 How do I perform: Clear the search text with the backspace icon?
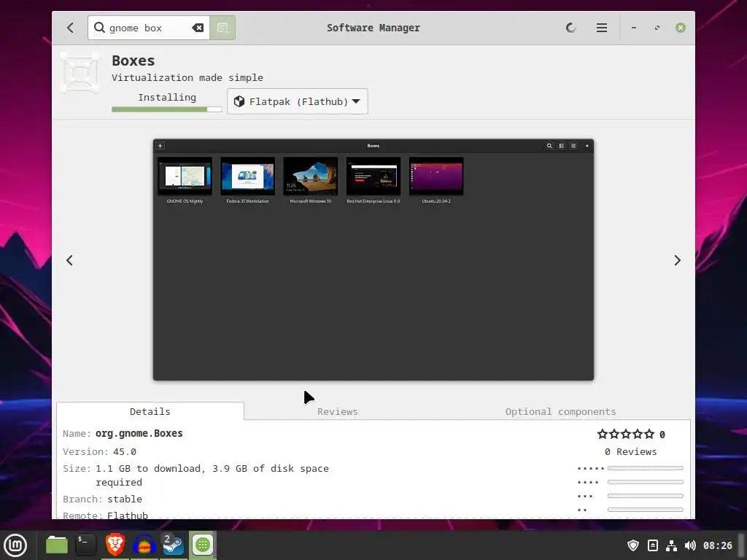pyautogui.click(x=198, y=28)
